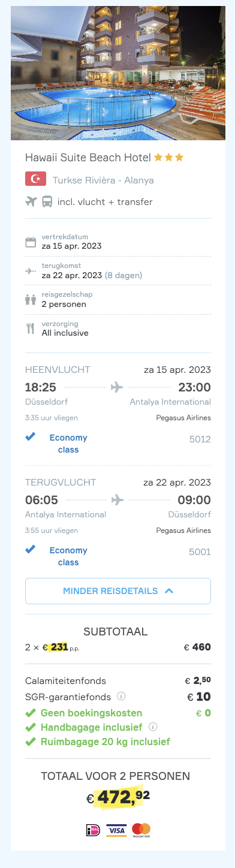
Task: Click the Visa payment logo
Action: (x=116, y=830)
